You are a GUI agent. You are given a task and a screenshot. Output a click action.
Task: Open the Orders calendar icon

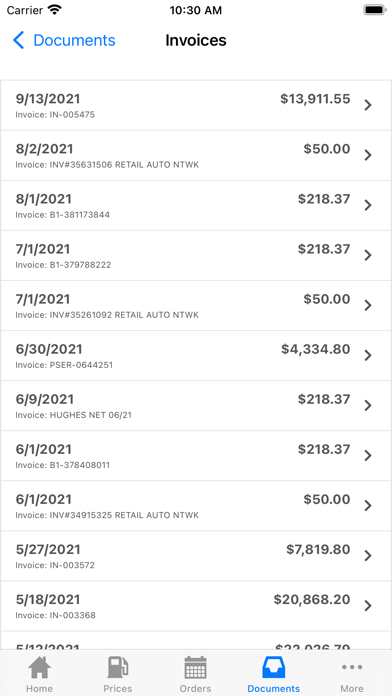[x=195, y=667]
